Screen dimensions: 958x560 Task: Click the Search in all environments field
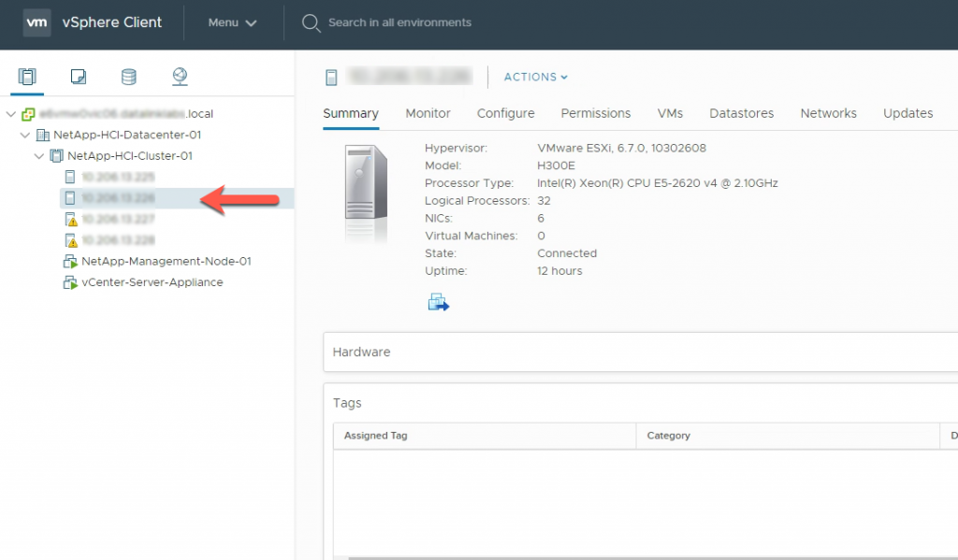(399, 22)
